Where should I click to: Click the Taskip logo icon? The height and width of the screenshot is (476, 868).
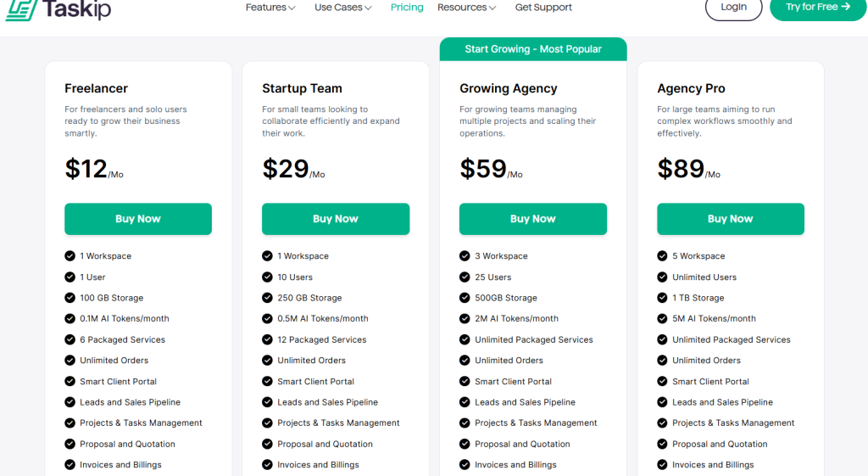click(x=19, y=8)
